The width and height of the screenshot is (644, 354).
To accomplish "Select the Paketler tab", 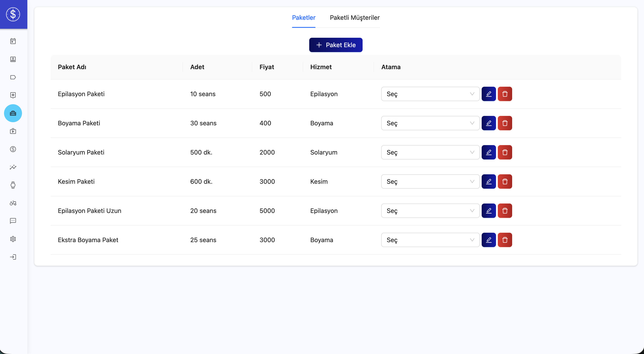I will tap(303, 18).
